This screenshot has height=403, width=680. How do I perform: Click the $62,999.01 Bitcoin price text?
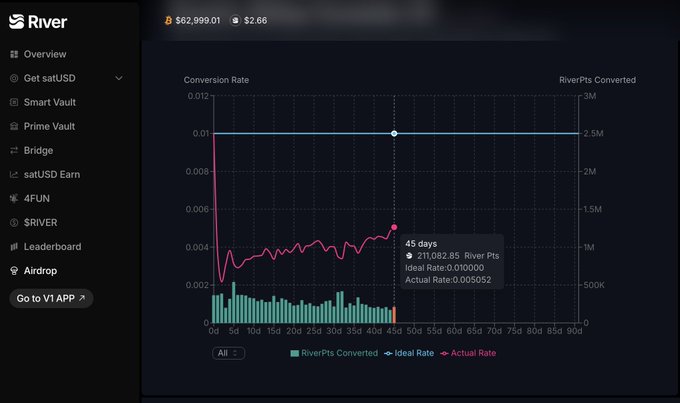198,20
